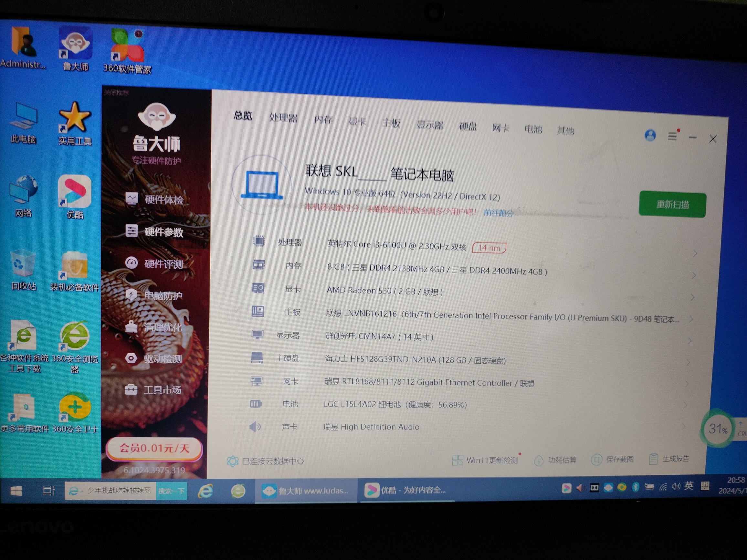Image resolution: width=747 pixels, height=560 pixels.
Task: Click the taskbar search input field
Action: coord(110,491)
